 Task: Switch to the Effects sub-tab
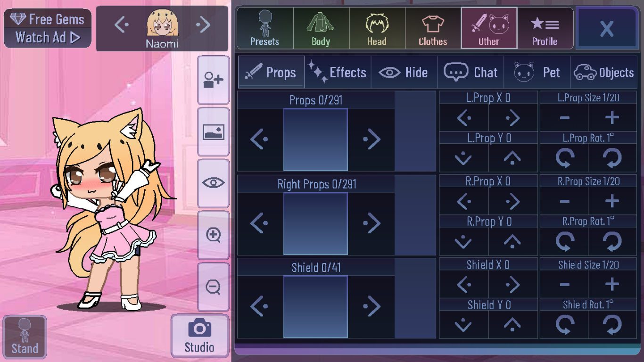pos(338,73)
